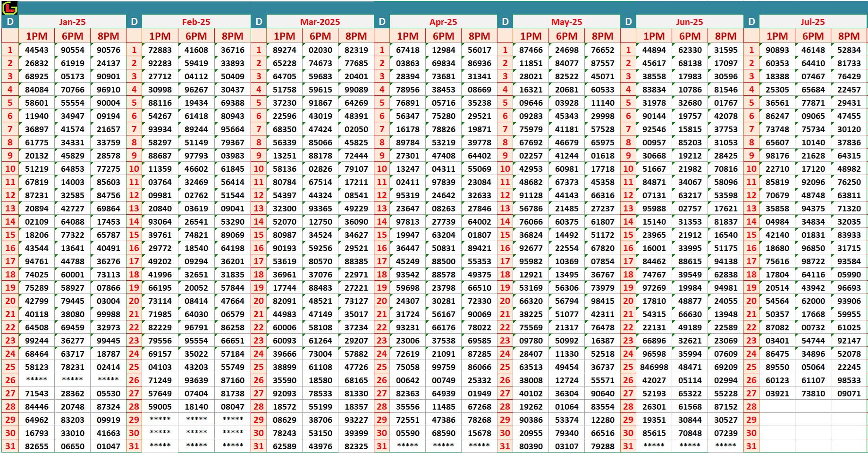Viewport: 868px width, 453px height.
Task: Select cell with value 00749
Action: tap(444, 380)
